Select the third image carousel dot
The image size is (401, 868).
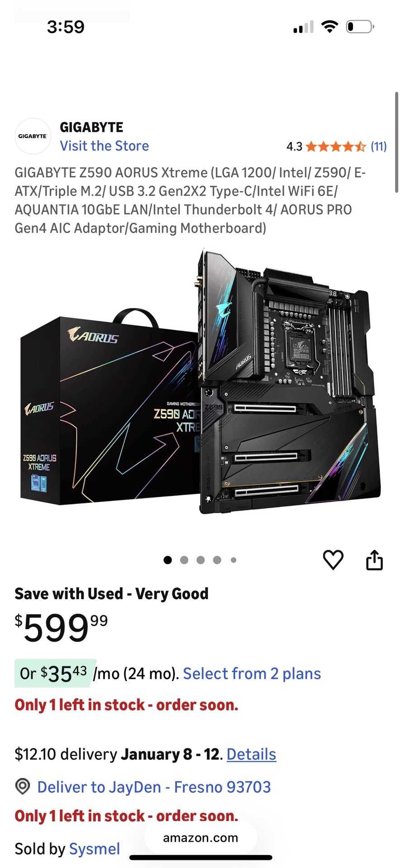200,560
